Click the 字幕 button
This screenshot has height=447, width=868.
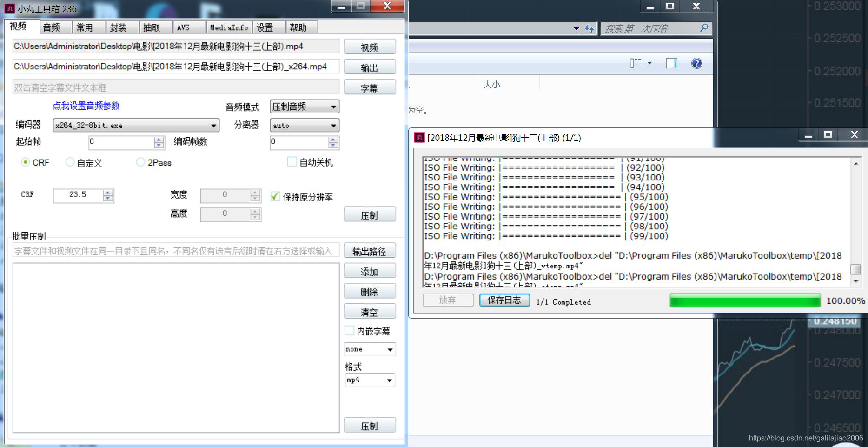point(370,87)
